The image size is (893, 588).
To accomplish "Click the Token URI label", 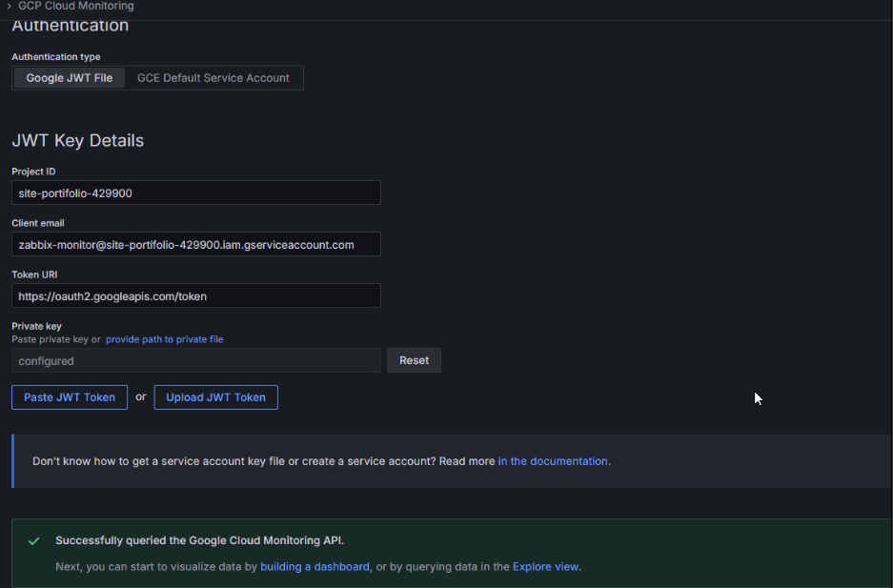I will (34, 274).
